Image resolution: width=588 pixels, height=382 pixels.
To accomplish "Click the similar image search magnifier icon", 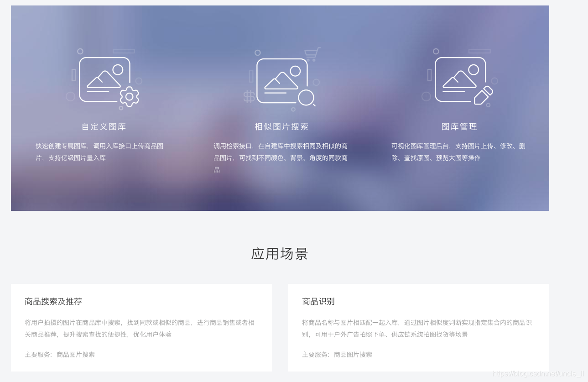I will point(282,79).
